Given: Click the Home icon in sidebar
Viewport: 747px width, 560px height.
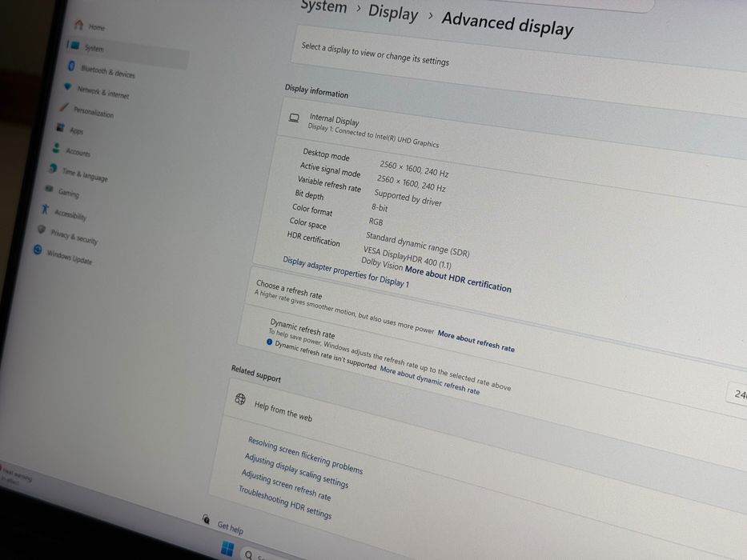Looking at the screenshot, I should point(79,24).
